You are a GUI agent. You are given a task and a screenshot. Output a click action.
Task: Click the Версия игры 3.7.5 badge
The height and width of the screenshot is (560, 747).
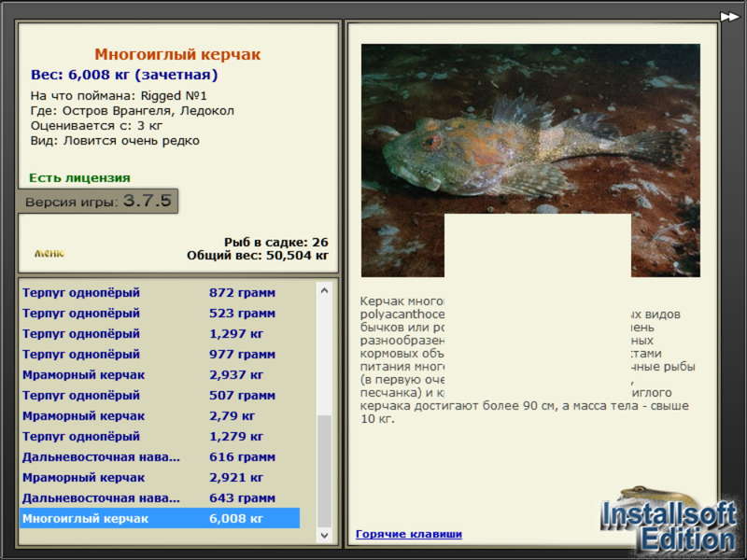tap(98, 201)
